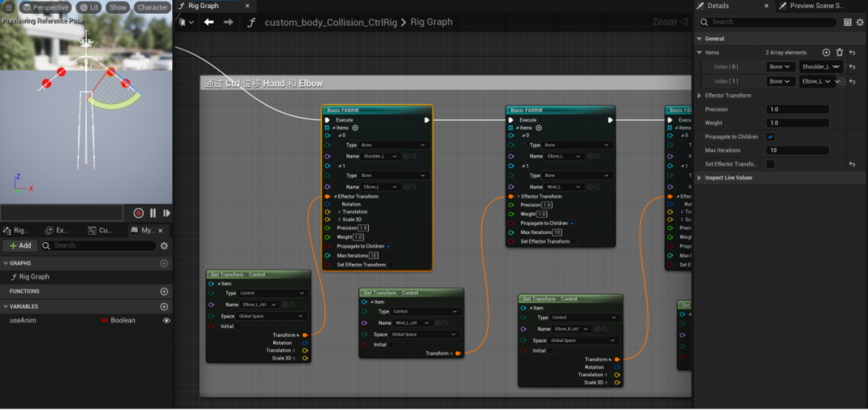
Task: Add a new variable with plus icon
Action: pyautogui.click(x=164, y=306)
